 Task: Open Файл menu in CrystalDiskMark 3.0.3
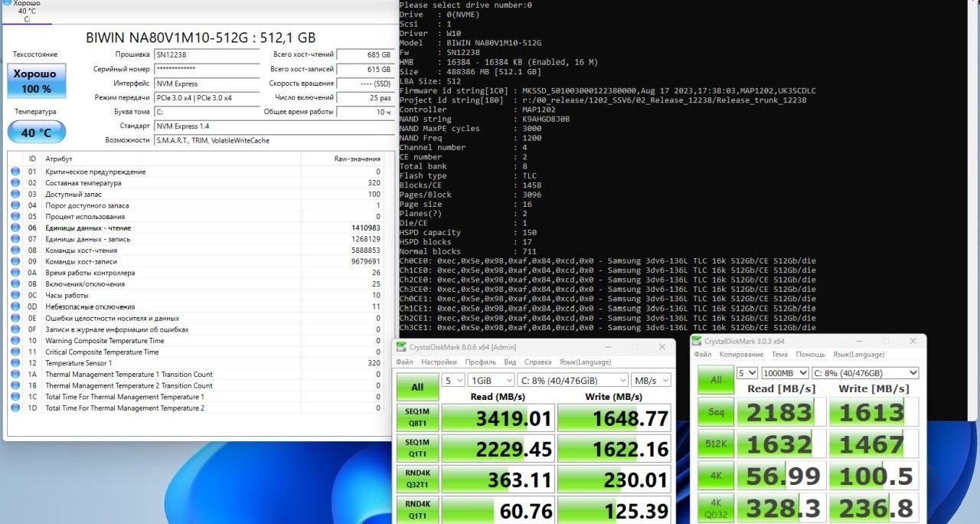[x=702, y=355]
